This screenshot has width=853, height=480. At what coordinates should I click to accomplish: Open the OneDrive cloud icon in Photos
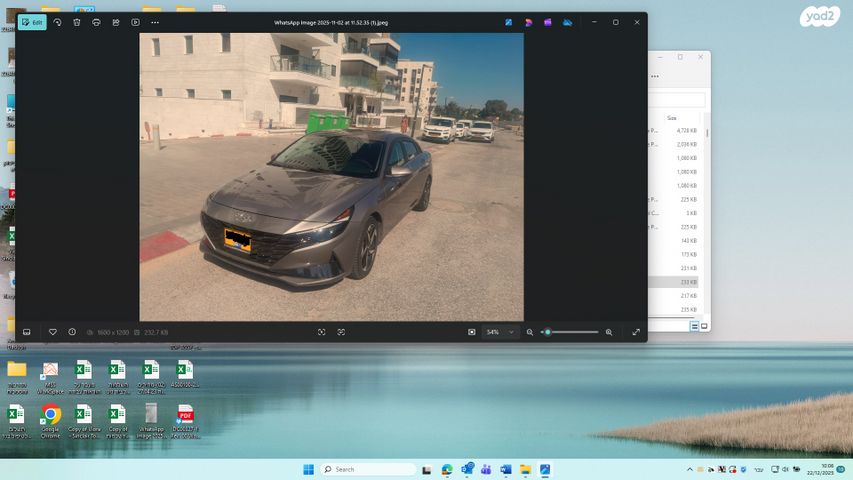click(x=567, y=22)
